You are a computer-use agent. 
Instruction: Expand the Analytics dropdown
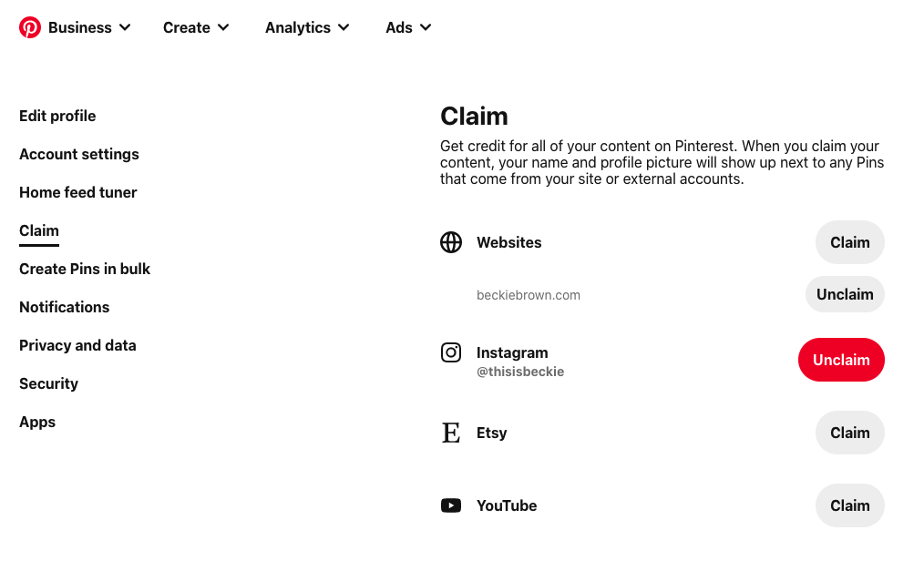pos(307,27)
